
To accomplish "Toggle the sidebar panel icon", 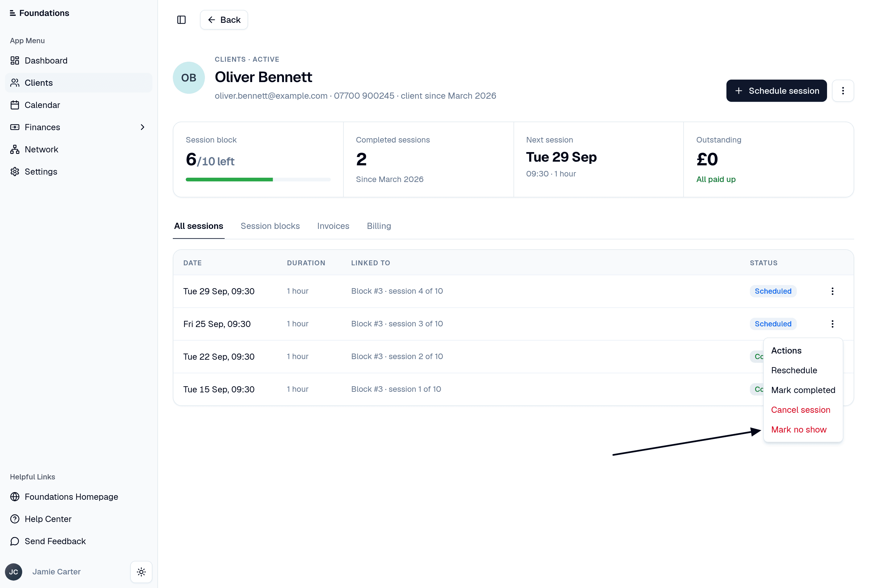I will point(181,20).
